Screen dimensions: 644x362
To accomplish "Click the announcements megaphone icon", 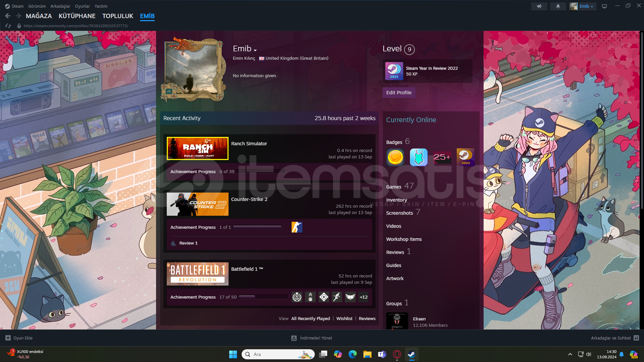I will click(539, 6).
